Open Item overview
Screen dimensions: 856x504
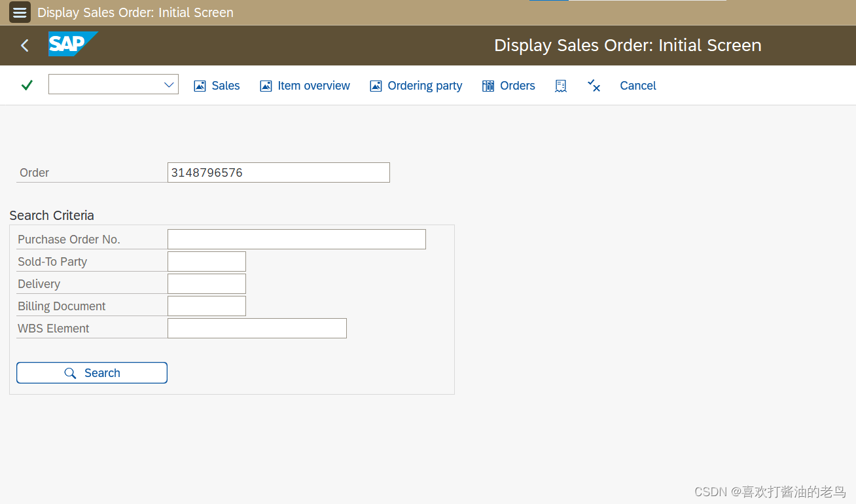click(x=305, y=86)
